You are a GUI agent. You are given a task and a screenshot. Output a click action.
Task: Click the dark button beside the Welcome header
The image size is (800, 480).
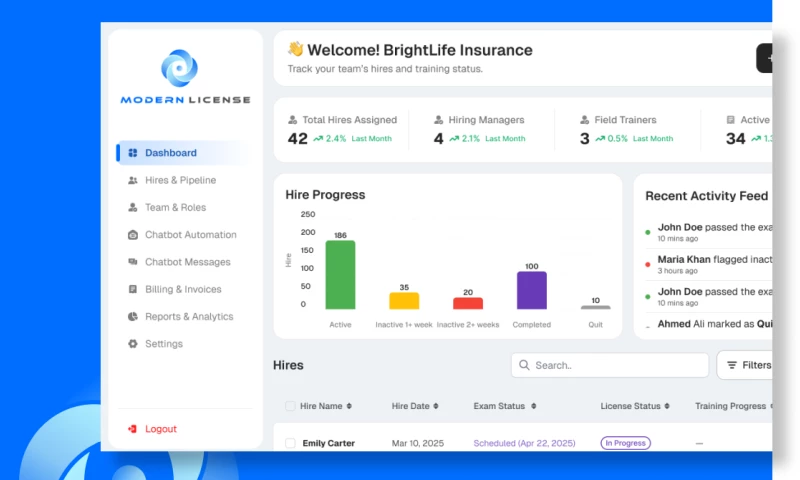(764, 58)
